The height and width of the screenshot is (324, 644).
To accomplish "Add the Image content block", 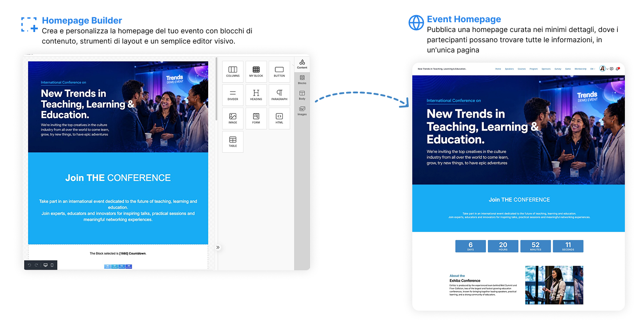I will [x=233, y=118].
